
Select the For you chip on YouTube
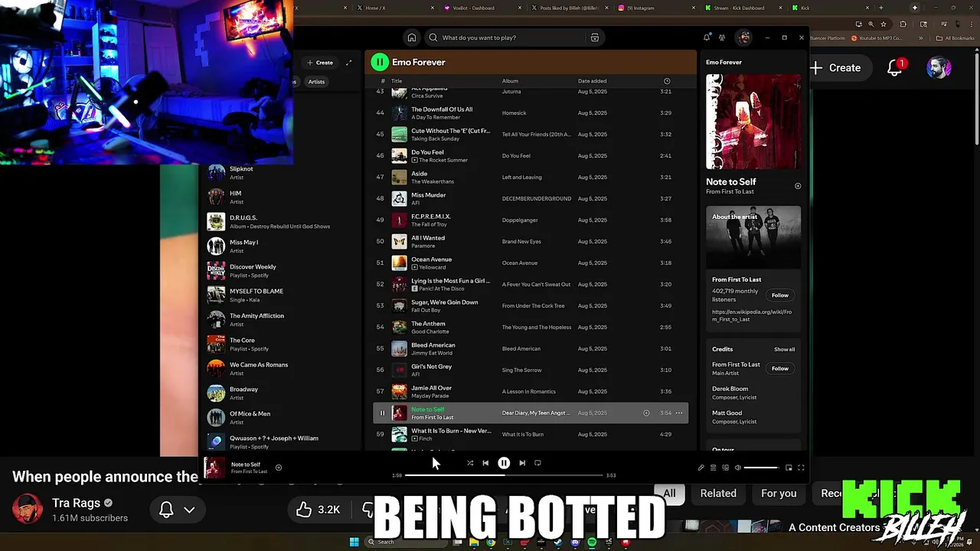[779, 494]
